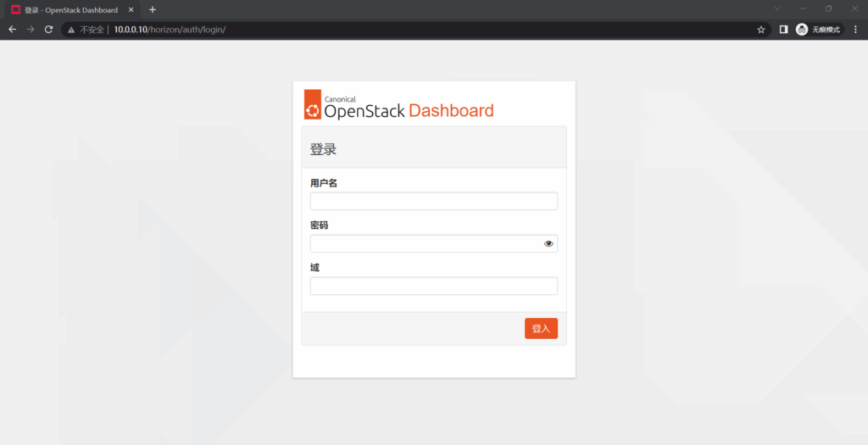This screenshot has height=445, width=868.
Task: Click the tab search chevron
Action: (x=777, y=8)
